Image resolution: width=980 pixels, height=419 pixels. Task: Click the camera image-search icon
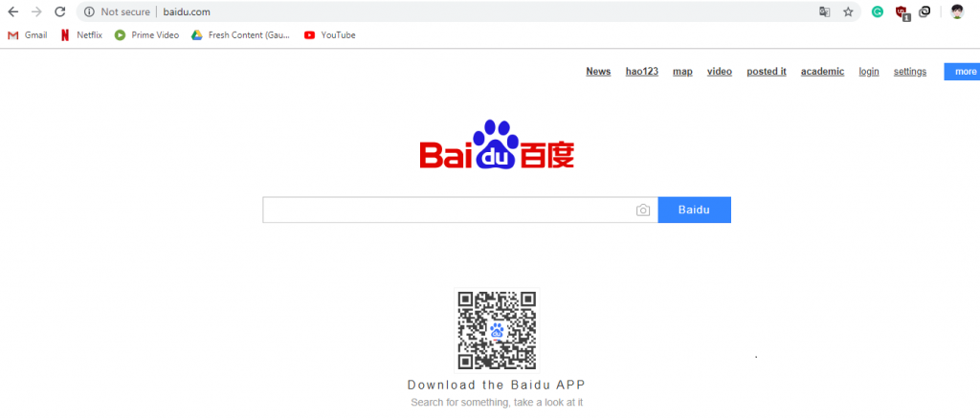pyautogui.click(x=643, y=210)
